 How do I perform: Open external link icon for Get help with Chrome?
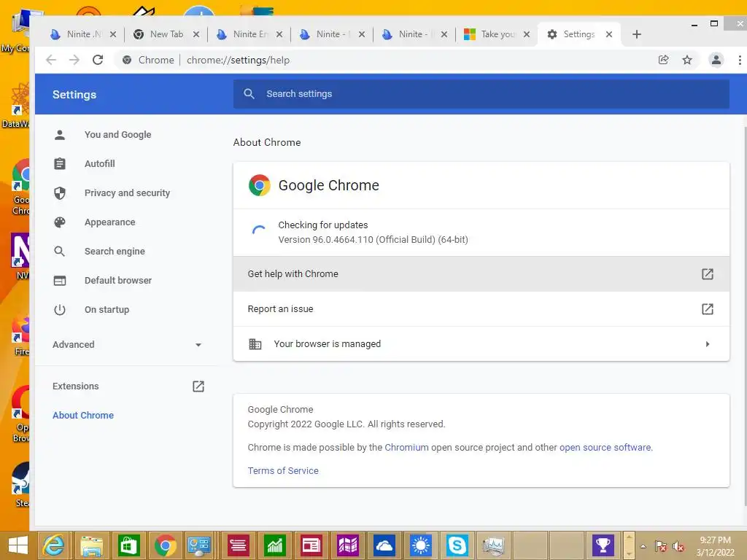(x=708, y=274)
